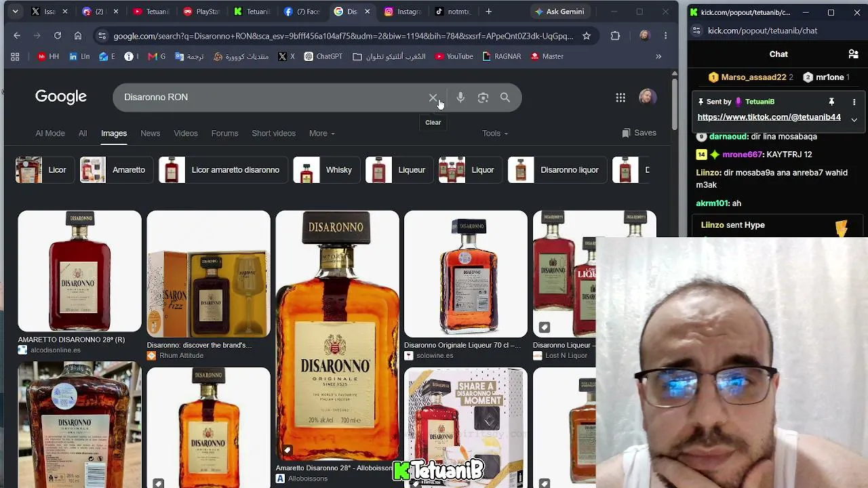Open the ChatGPT bookmark
Screen dimensions: 868x488
tap(323, 57)
